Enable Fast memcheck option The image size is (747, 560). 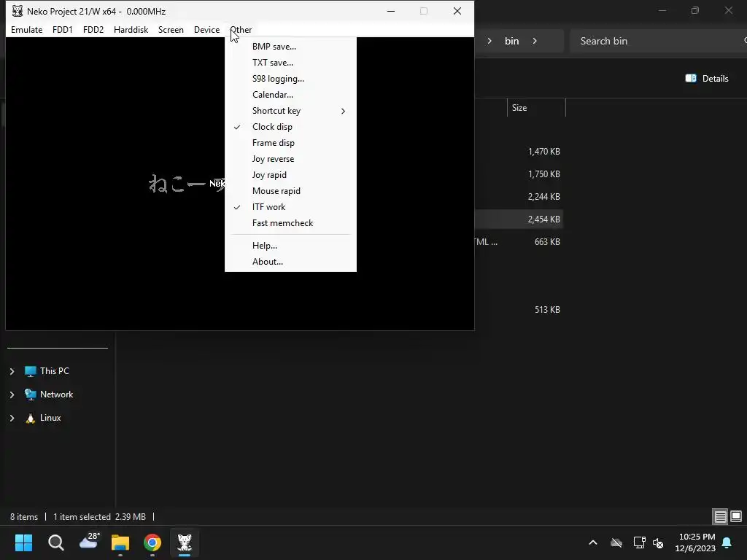pyautogui.click(x=290, y=223)
